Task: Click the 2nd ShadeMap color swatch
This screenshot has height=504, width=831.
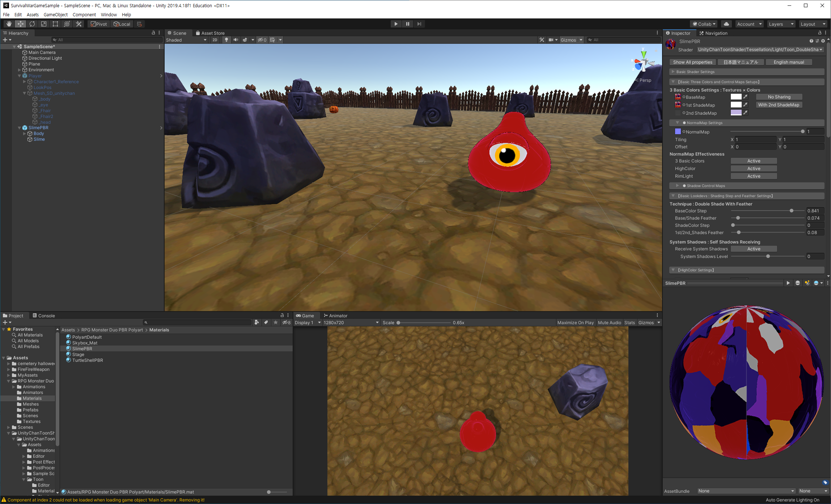Action: click(736, 113)
